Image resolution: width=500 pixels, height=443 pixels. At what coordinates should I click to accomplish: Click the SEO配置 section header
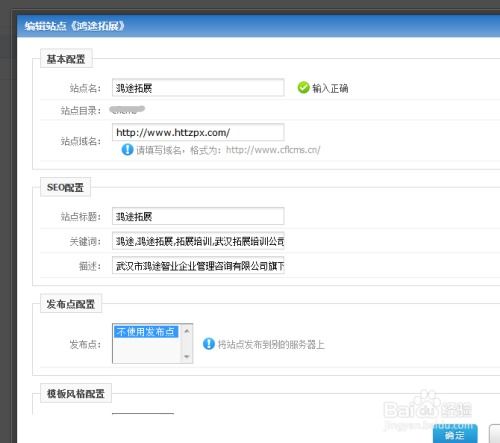[65, 187]
